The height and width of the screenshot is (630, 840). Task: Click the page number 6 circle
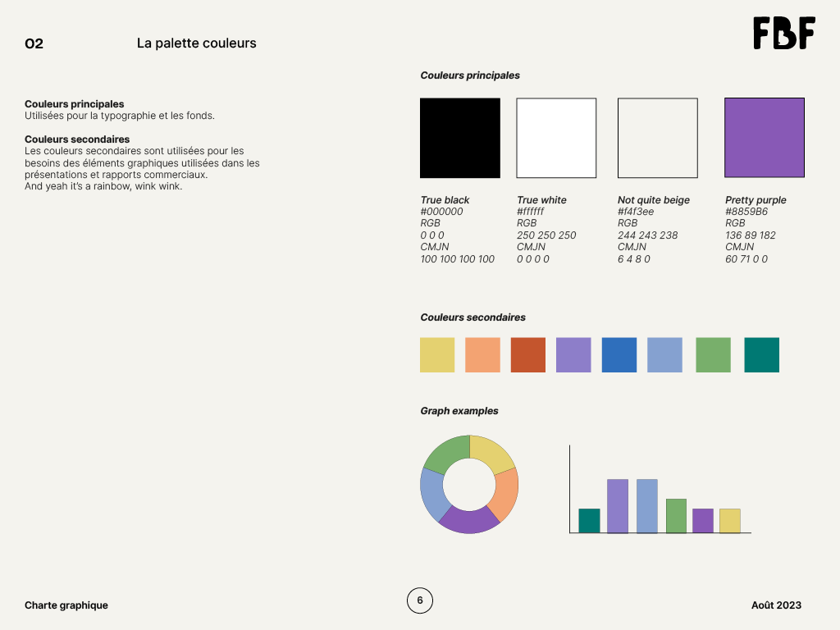pos(419,600)
